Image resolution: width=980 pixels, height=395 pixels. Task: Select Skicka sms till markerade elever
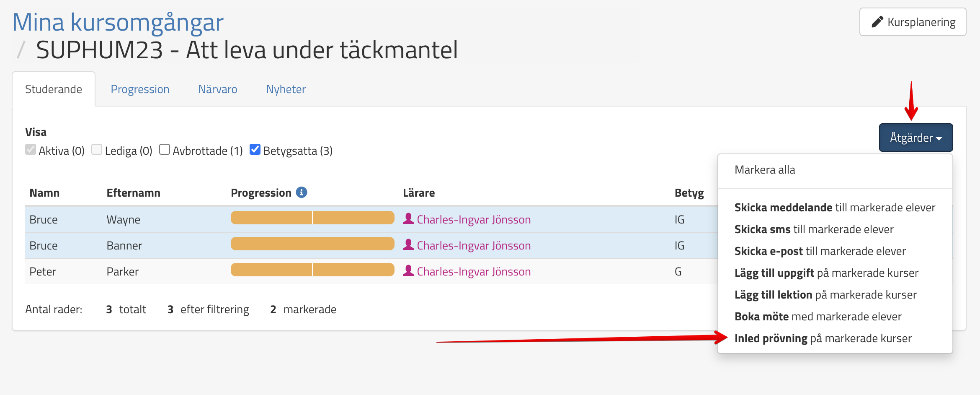[814, 229]
